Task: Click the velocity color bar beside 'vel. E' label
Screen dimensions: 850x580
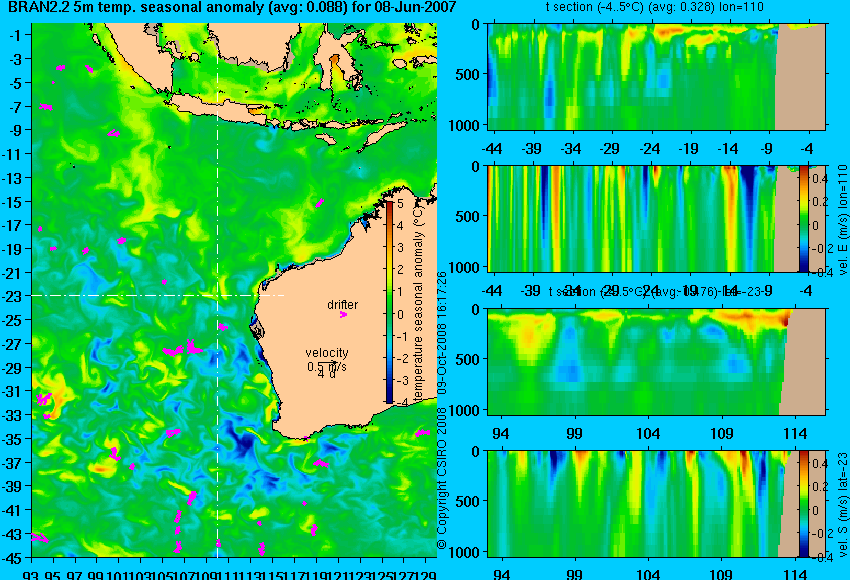Action: click(803, 219)
